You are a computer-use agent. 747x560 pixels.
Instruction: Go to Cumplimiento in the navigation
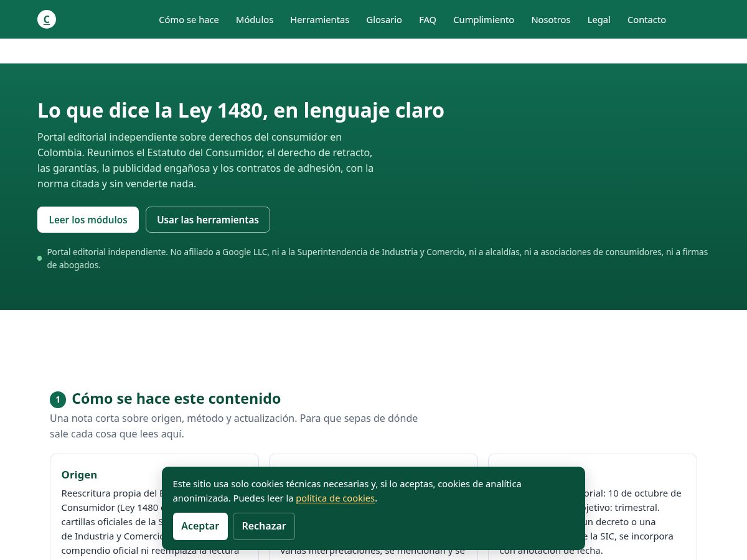pyautogui.click(x=484, y=19)
